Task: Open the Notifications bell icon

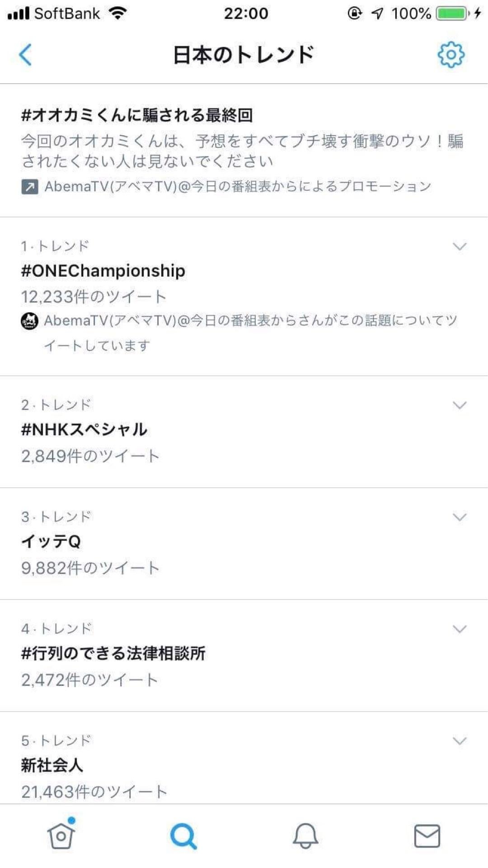Action: tap(305, 836)
